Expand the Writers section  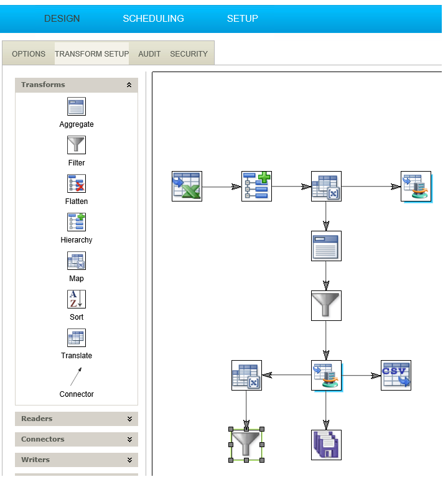[x=129, y=460]
